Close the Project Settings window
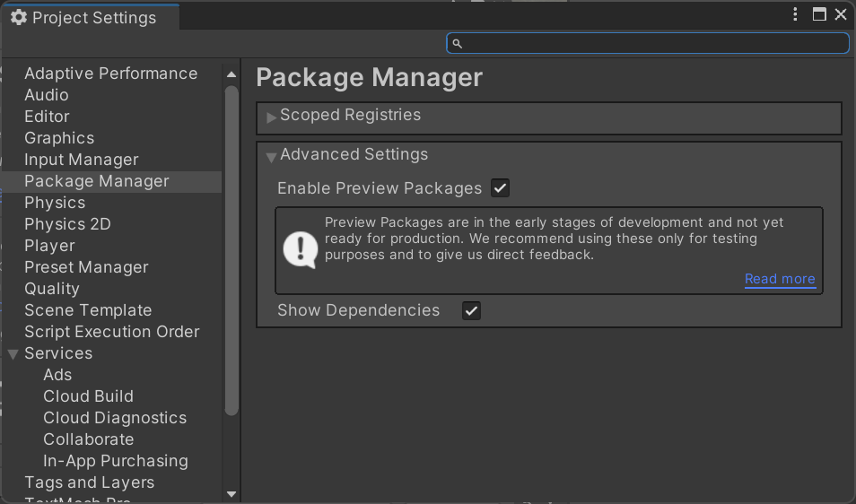 click(x=841, y=14)
